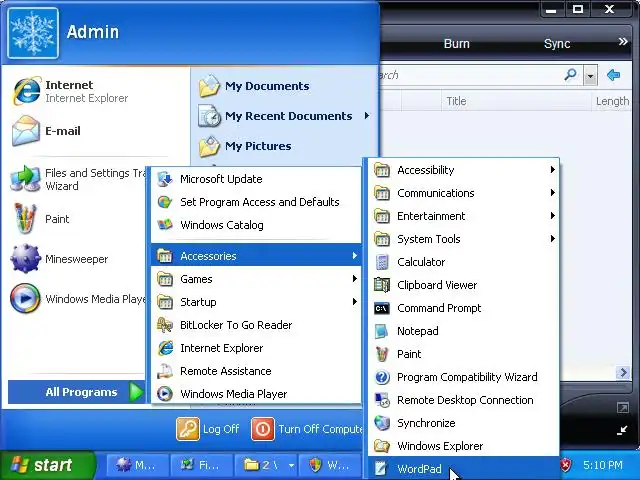Screen dimensions: 640x480
Task: Click Turn Off Computer button
Action: 307,429
